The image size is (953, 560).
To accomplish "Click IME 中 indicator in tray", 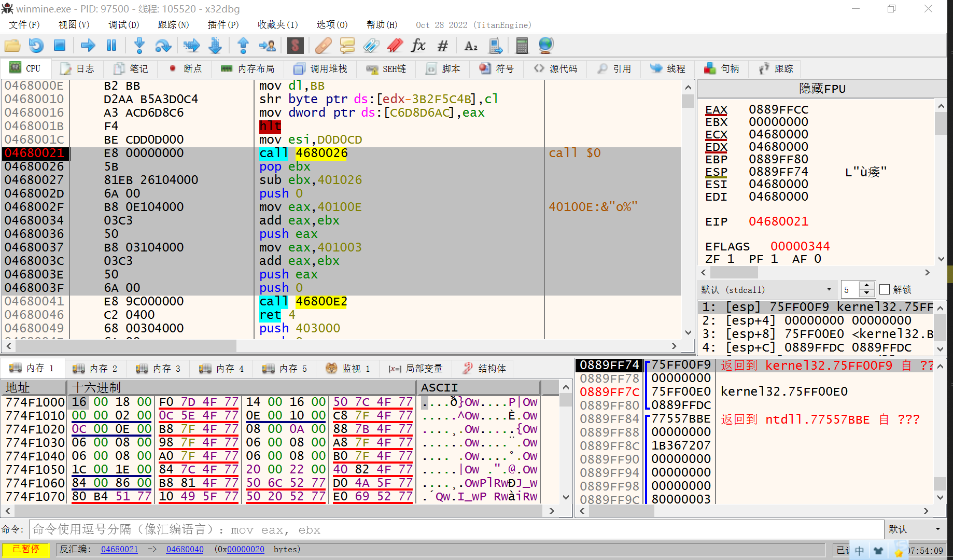I will click(x=859, y=551).
